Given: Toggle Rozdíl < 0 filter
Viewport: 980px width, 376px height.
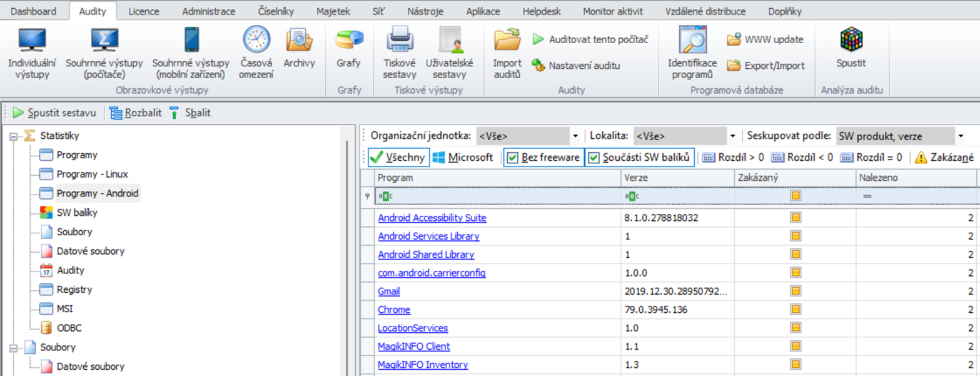Looking at the screenshot, I should 802,158.
